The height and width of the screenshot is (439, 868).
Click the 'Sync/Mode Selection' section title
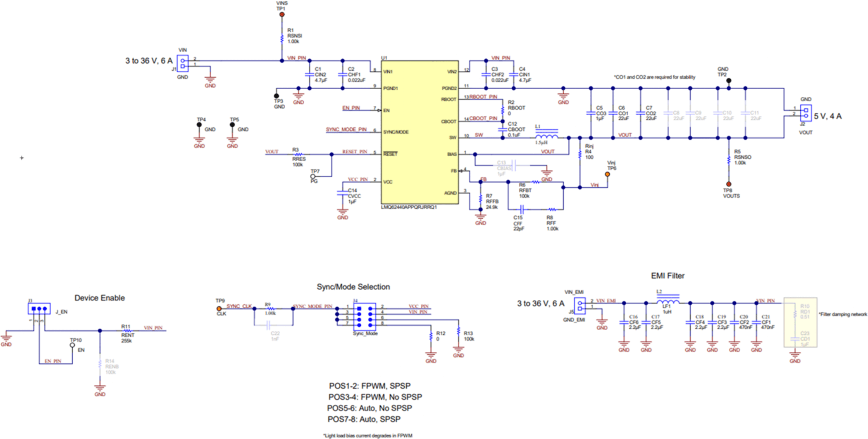[x=353, y=287]
